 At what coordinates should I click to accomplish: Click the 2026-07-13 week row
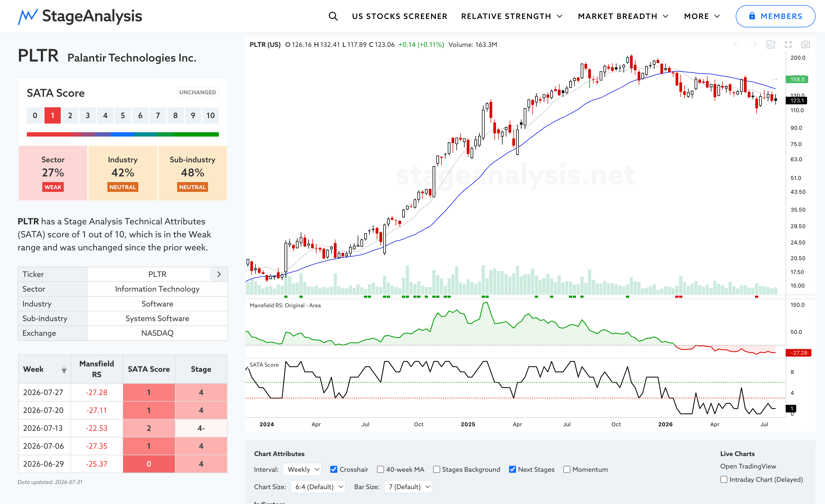[x=123, y=428]
